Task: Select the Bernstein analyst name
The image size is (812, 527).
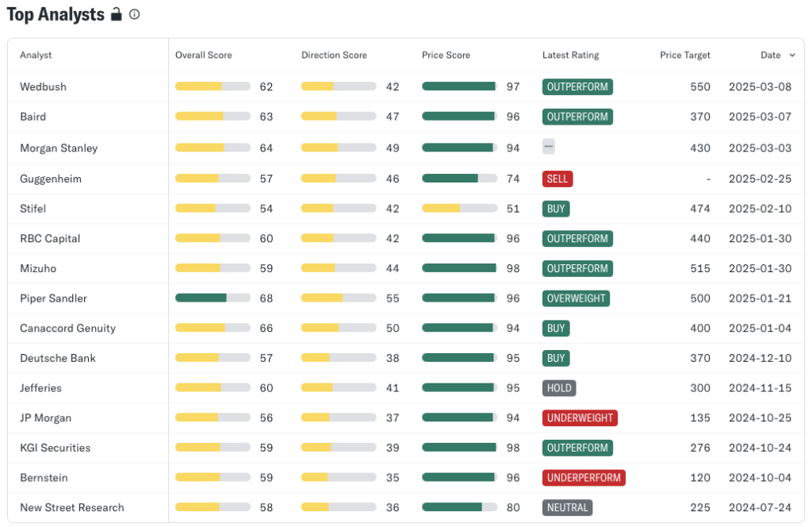Action: tap(44, 477)
